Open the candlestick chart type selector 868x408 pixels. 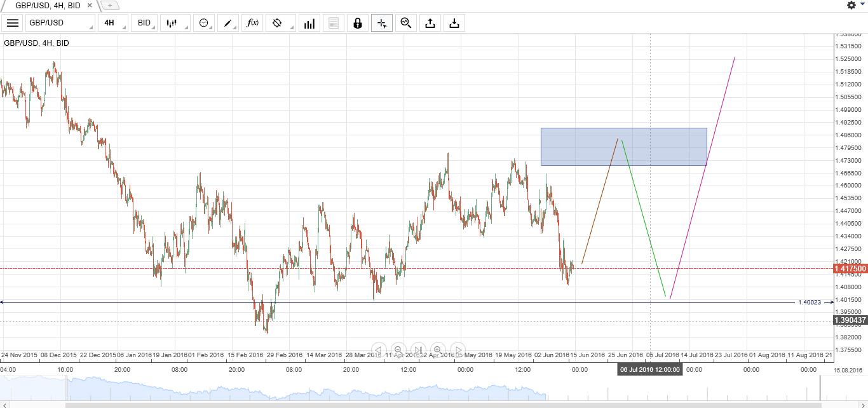(x=173, y=24)
